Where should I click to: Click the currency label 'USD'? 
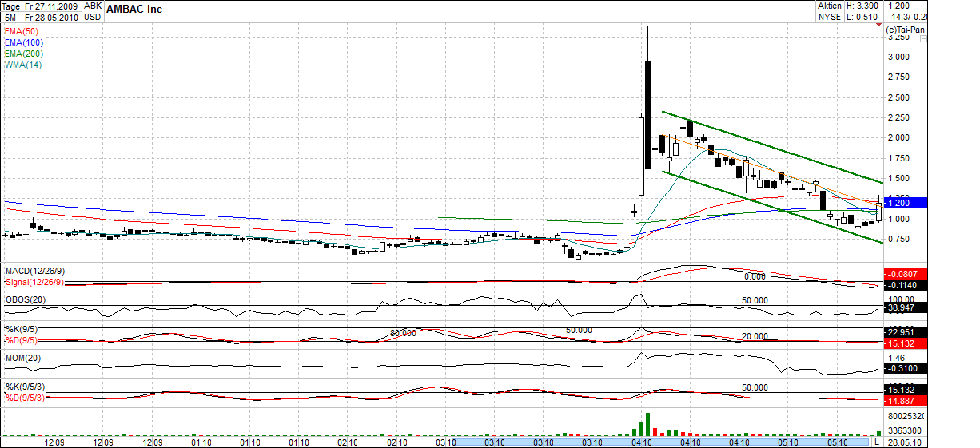(x=93, y=17)
